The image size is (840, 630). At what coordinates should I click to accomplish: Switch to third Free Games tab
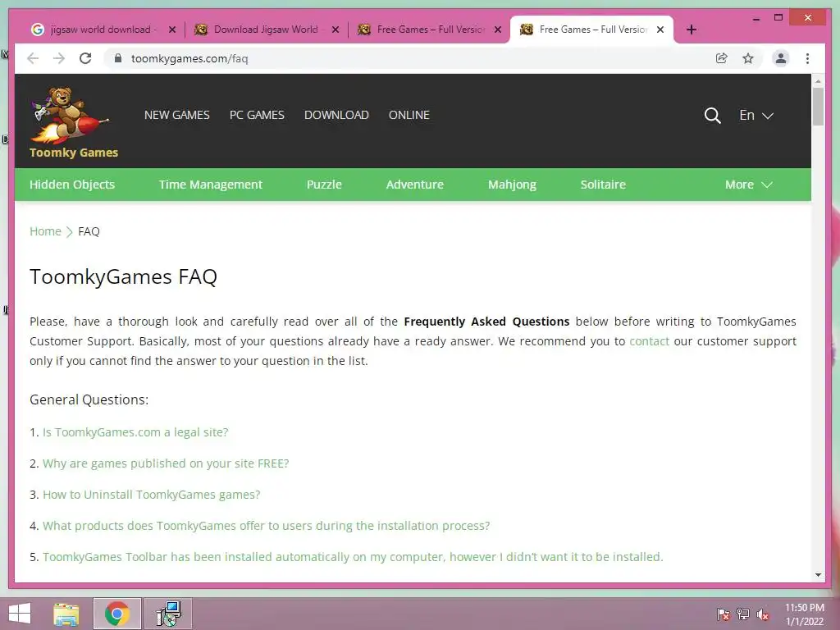[430, 30]
